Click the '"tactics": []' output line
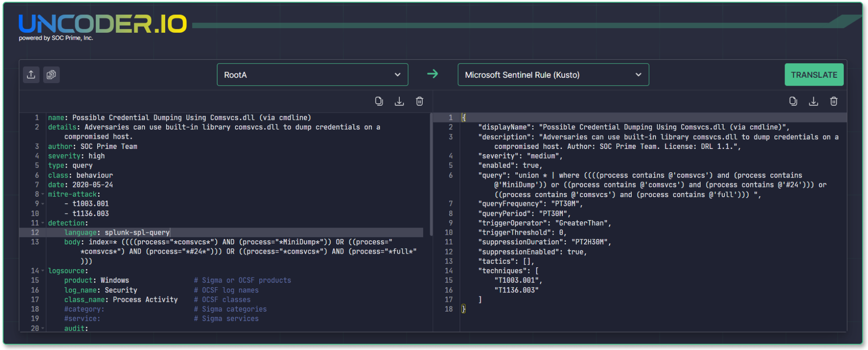Image resolution: width=868 pixels, height=350 pixels. pos(506,261)
